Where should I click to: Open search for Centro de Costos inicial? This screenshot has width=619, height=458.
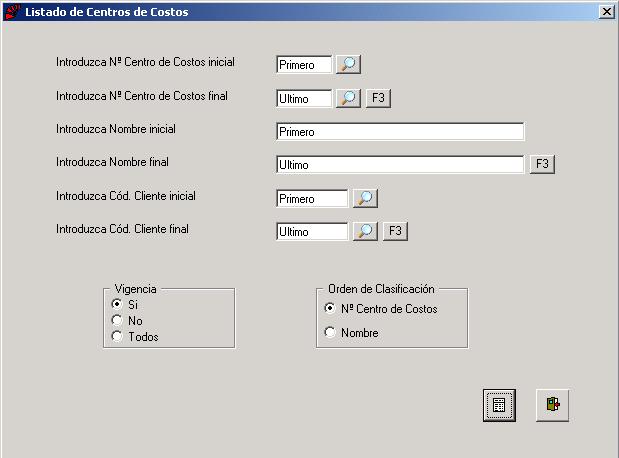(348, 64)
